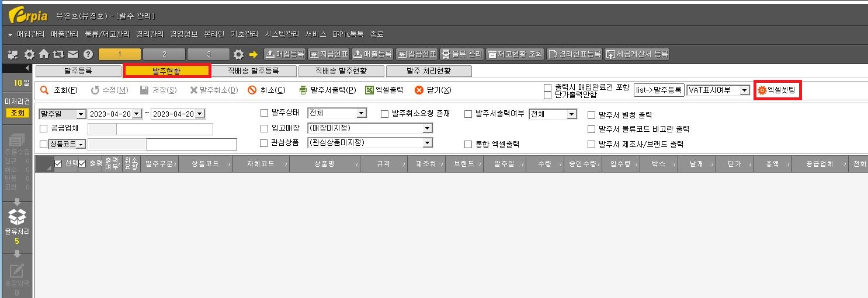Select preset tab 1

[x=120, y=54]
